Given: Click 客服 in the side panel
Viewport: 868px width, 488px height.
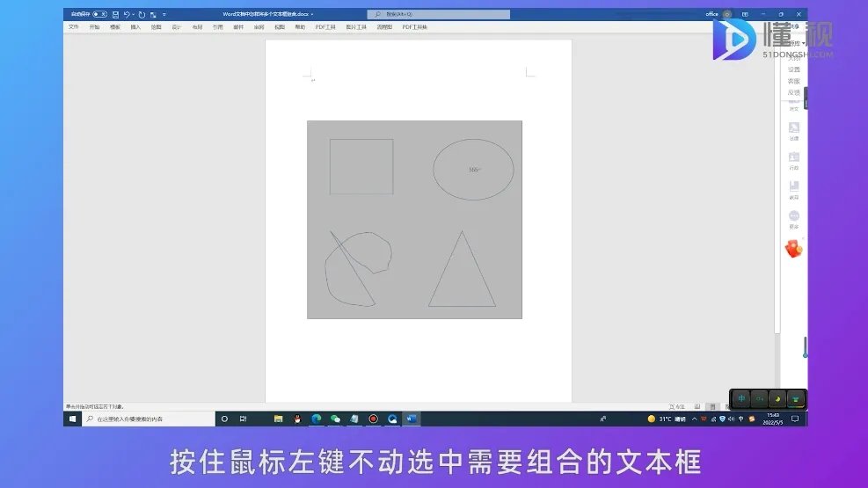Looking at the screenshot, I should (794, 81).
